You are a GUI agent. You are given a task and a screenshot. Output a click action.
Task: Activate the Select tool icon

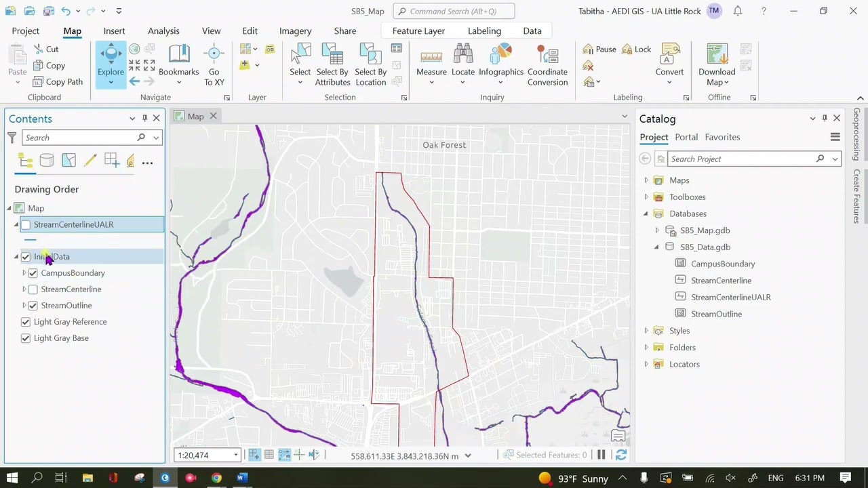[300, 54]
